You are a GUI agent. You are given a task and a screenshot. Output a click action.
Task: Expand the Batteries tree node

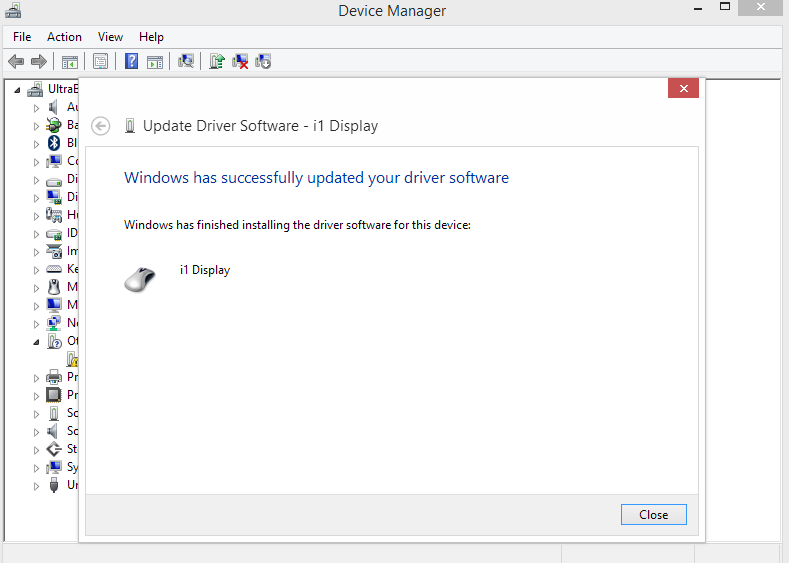coord(36,126)
